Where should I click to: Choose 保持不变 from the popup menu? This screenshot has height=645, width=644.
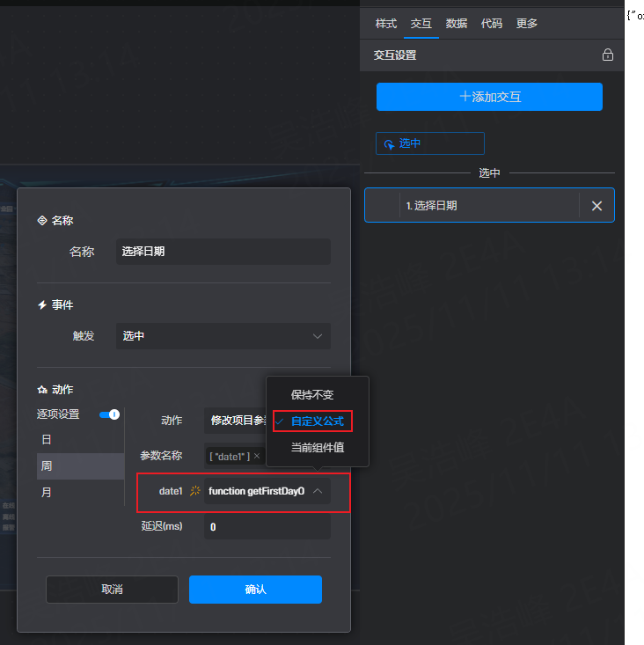coord(312,395)
